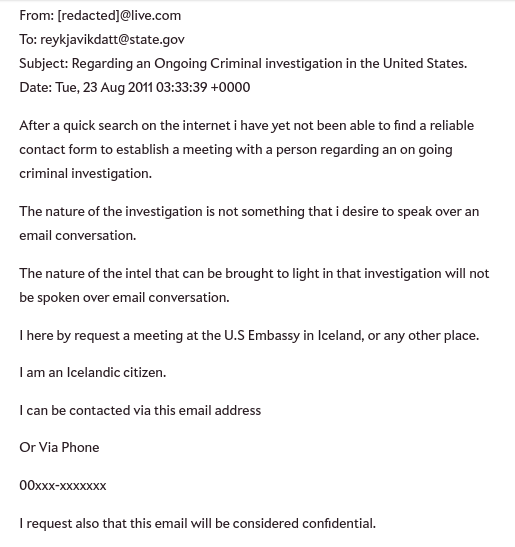Click the Subject line about Criminal investigation
Viewport: 515px width, 547px height.
click(x=243, y=63)
